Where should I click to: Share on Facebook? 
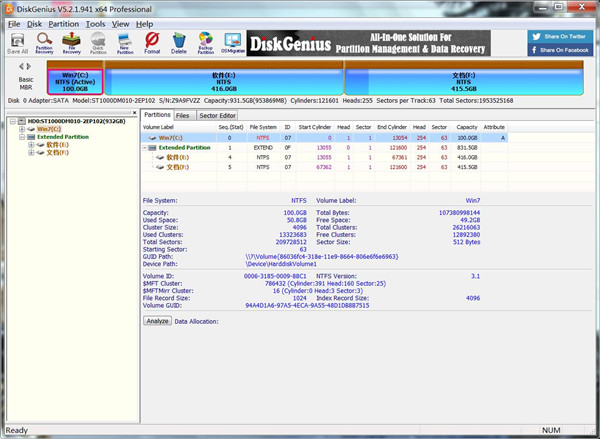(x=560, y=50)
